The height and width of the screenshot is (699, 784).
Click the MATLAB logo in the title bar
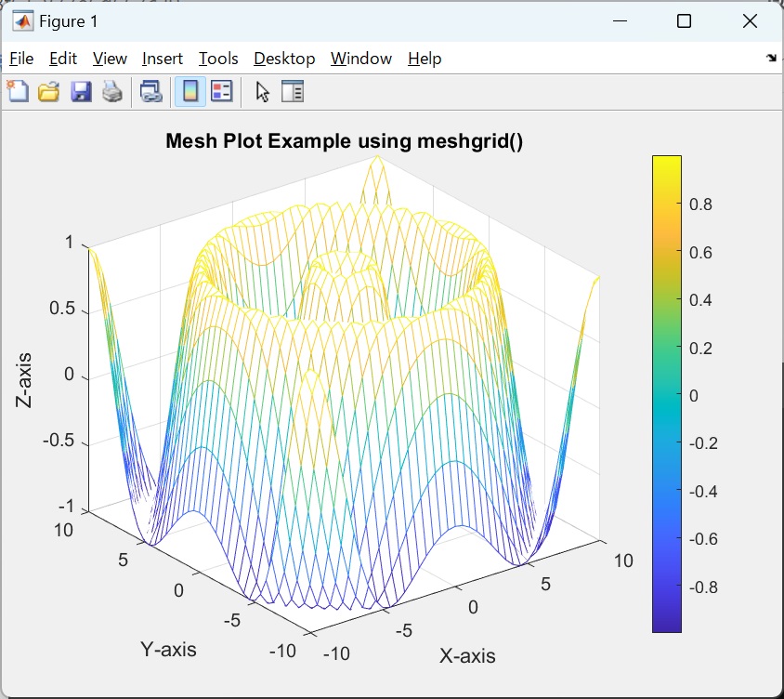(23, 21)
